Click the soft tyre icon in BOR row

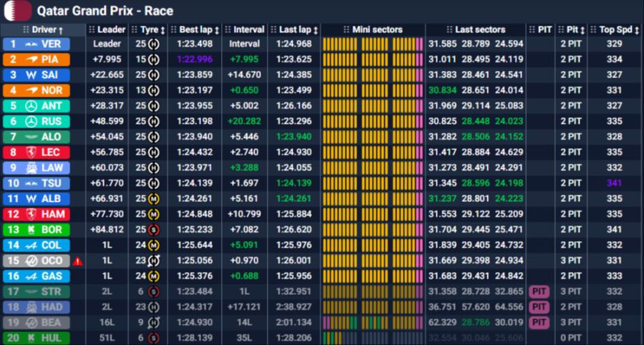154,230
